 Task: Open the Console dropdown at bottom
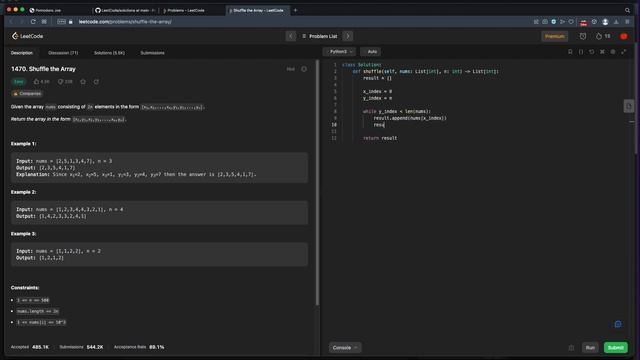pos(344,347)
